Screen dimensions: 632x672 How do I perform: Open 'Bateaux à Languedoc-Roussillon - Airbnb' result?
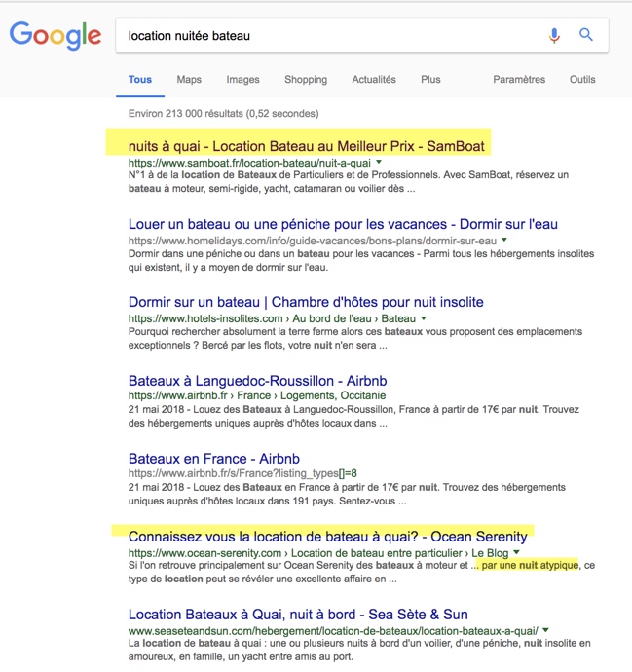257,381
